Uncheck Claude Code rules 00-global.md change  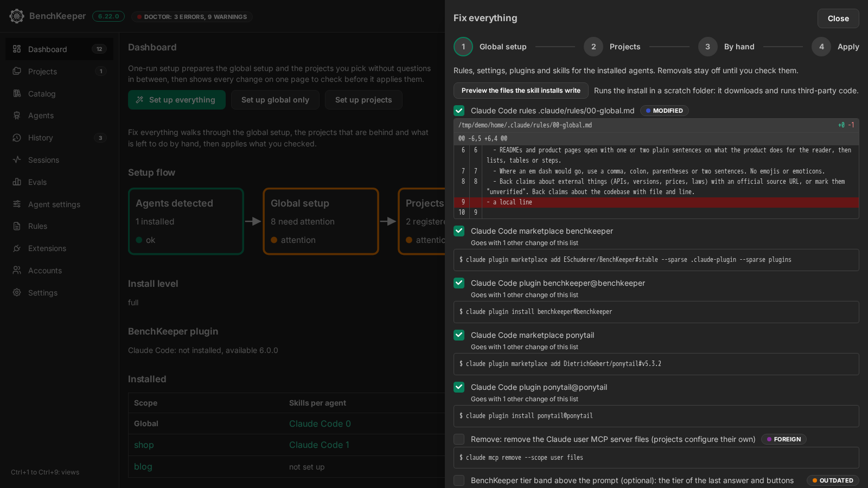pos(459,111)
